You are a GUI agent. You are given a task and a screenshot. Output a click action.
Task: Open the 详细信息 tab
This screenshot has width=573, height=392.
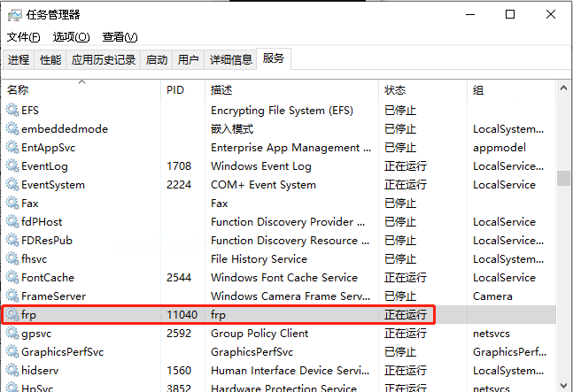[x=230, y=60]
